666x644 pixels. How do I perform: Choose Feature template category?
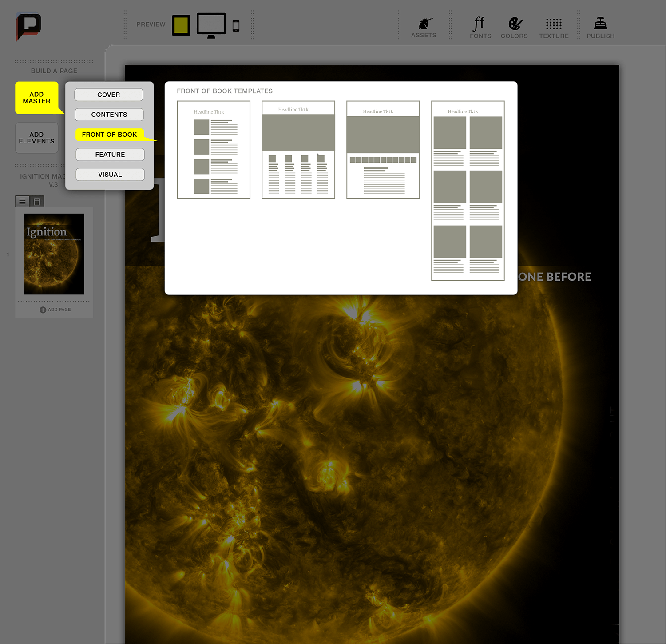pos(110,155)
